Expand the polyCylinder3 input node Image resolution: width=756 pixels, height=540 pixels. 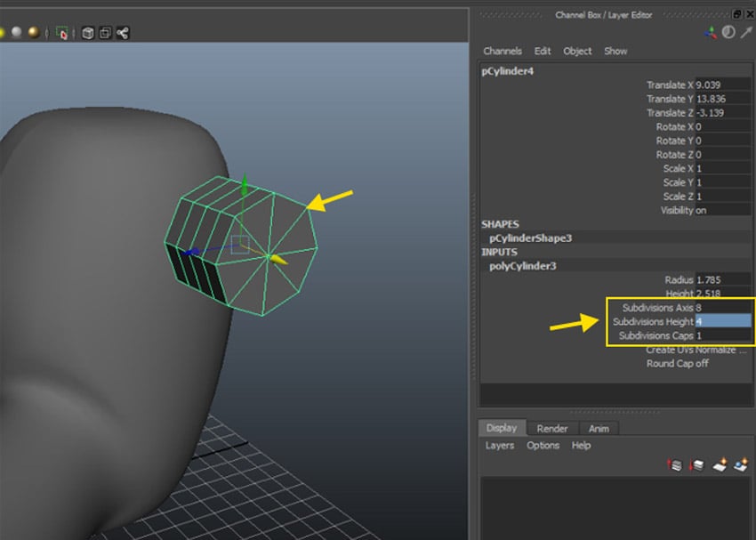[x=521, y=265]
